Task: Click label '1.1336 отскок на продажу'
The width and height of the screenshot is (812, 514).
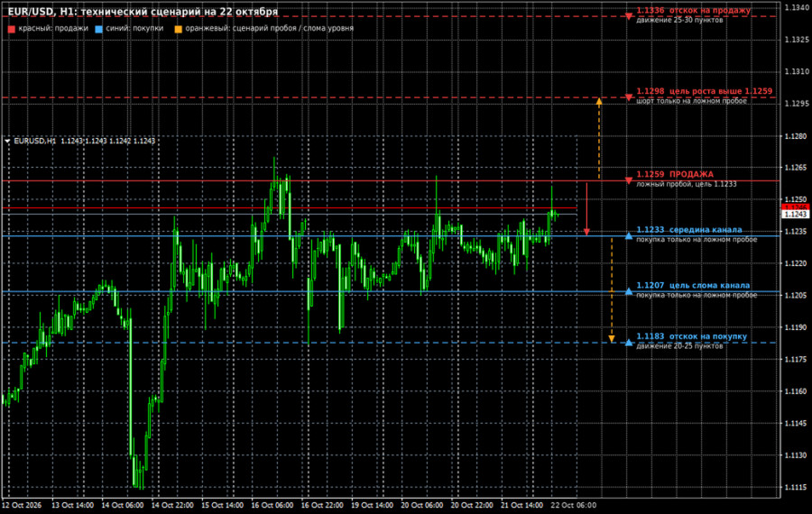Action: coord(694,10)
